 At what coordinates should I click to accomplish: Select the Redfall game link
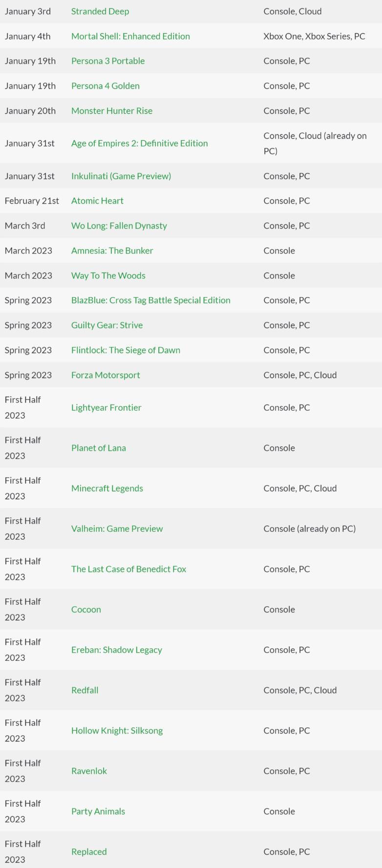[85, 690]
